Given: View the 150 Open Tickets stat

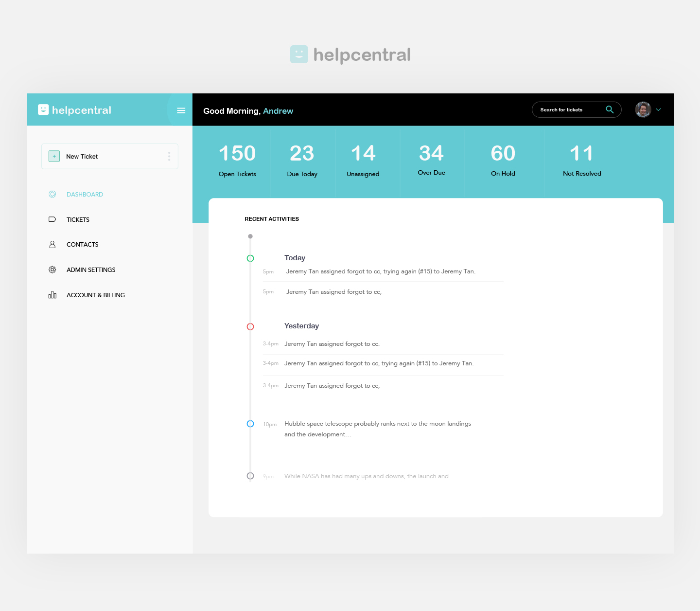Looking at the screenshot, I should click(237, 161).
